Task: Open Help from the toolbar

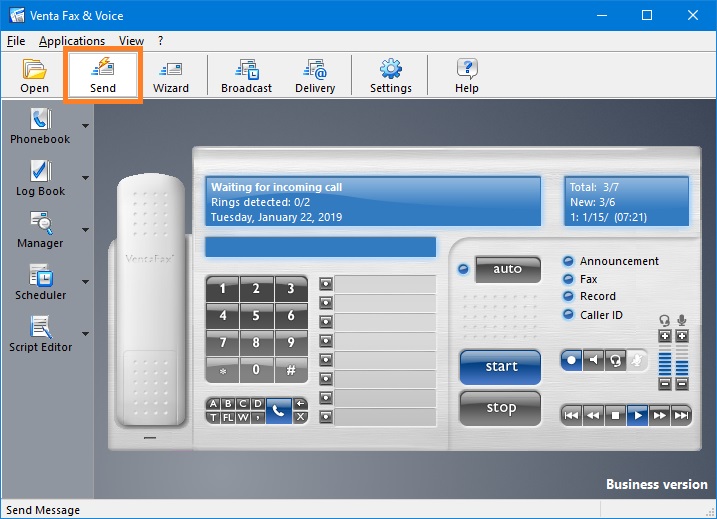Action: click(x=466, y=75)
